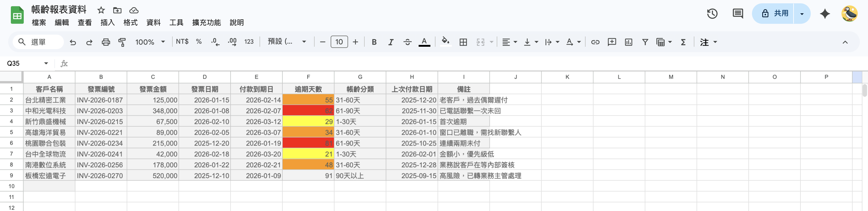Image resolution: width=868 pixels, height=211 pixels.
Task: Click the insert comment icon
Action: 612,42
